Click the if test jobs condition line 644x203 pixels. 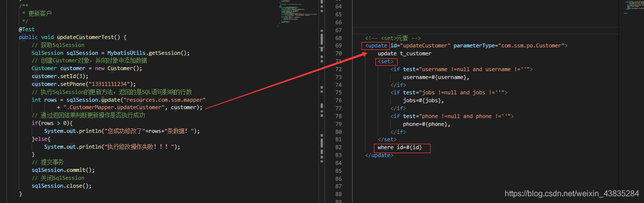448,92
